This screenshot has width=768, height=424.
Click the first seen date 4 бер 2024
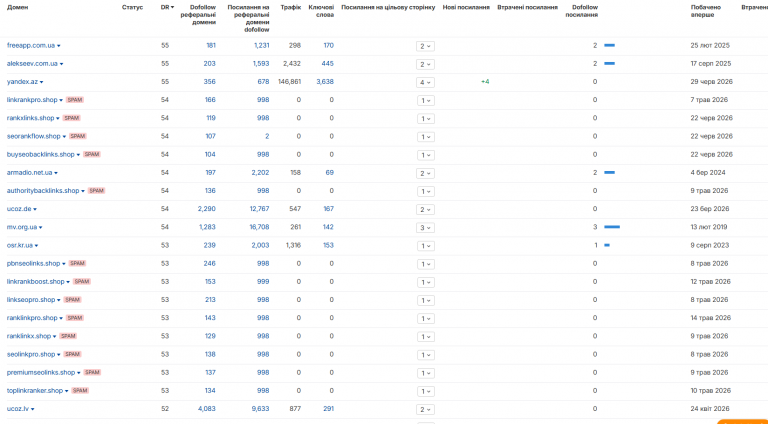pos(708,172)
